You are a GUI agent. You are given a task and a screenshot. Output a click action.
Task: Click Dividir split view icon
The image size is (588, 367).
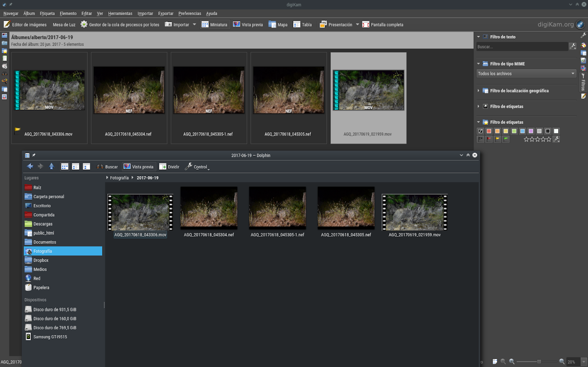(169, 167)
